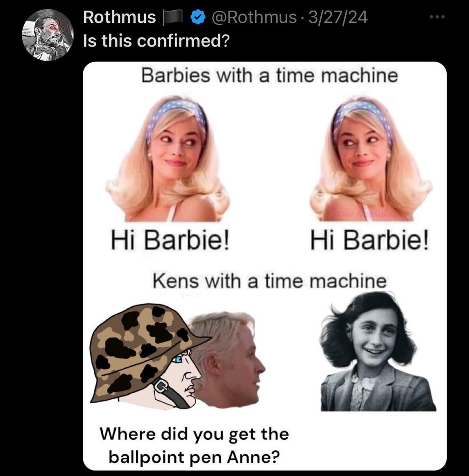Screen dimensions: 469x476
Task: Click the "Kens with a time machine" heading
Action: pos(270,281)
